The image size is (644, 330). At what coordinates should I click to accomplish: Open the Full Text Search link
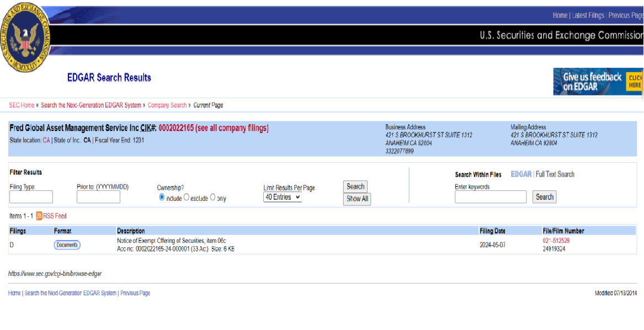pos(555,174)
